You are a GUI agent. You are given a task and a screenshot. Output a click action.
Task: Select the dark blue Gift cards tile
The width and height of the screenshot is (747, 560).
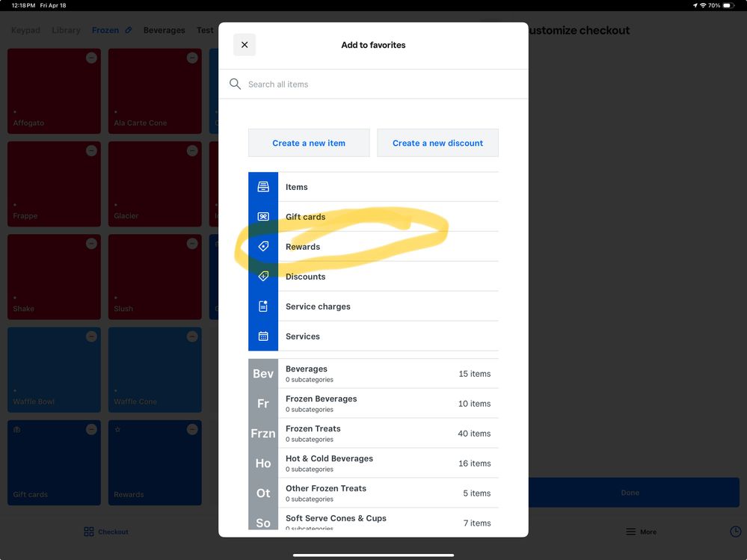[54, 462]
